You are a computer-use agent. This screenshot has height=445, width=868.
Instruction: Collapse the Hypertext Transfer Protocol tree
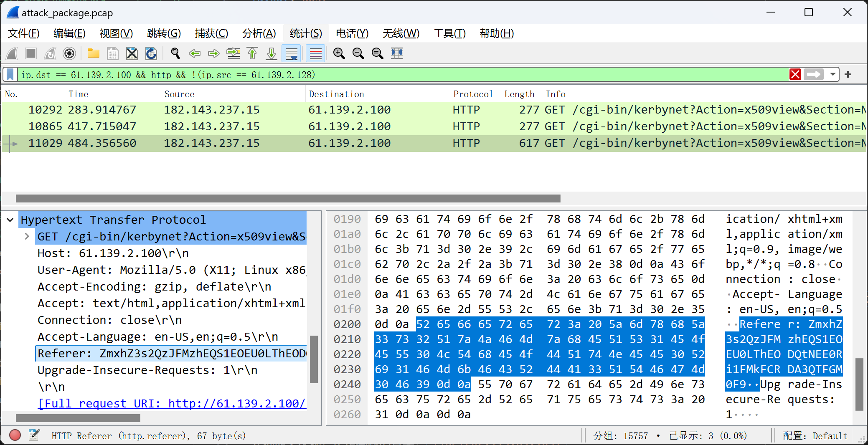10,220
